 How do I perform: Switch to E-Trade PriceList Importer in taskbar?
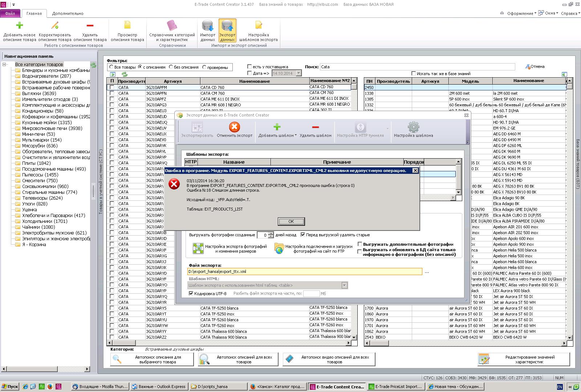tap(395, 387)
